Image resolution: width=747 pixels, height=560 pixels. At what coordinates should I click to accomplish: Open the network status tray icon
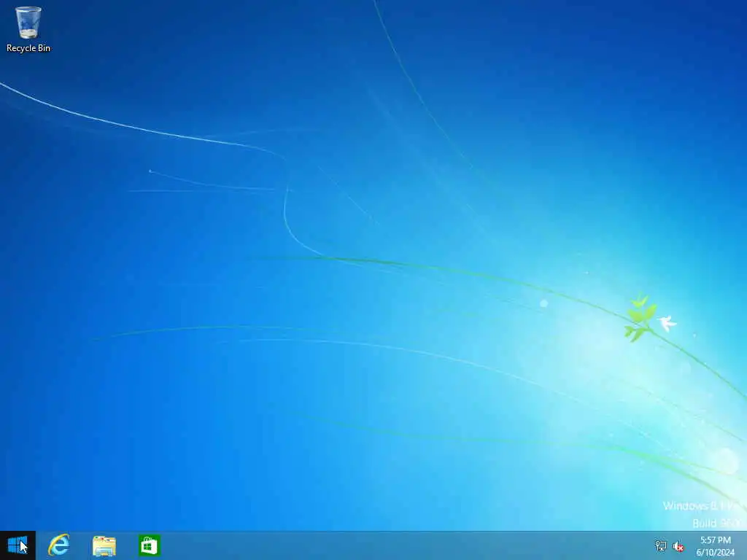(x=660, y=545)
